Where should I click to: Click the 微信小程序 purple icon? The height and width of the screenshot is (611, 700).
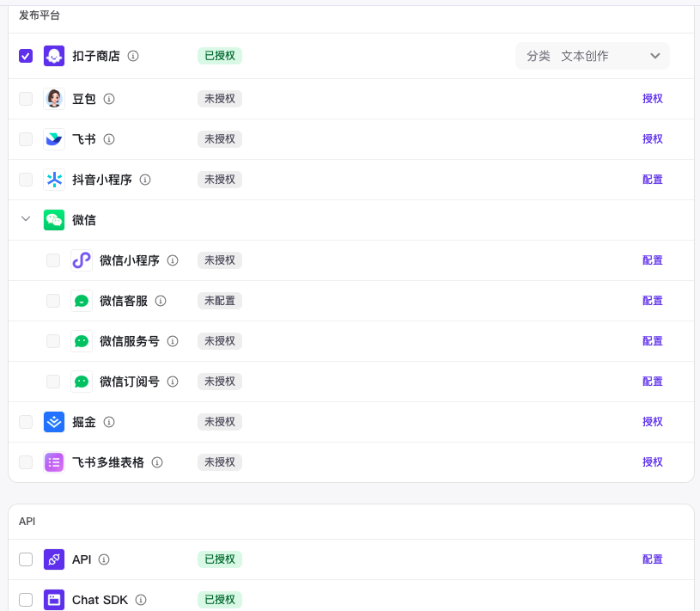click(x=82, y=260)
